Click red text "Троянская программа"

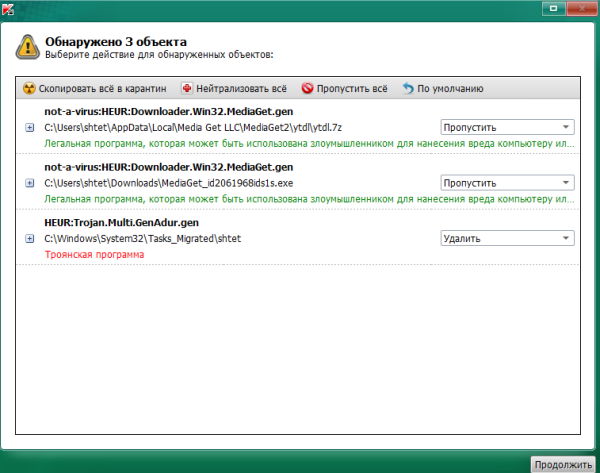point(94,254)
